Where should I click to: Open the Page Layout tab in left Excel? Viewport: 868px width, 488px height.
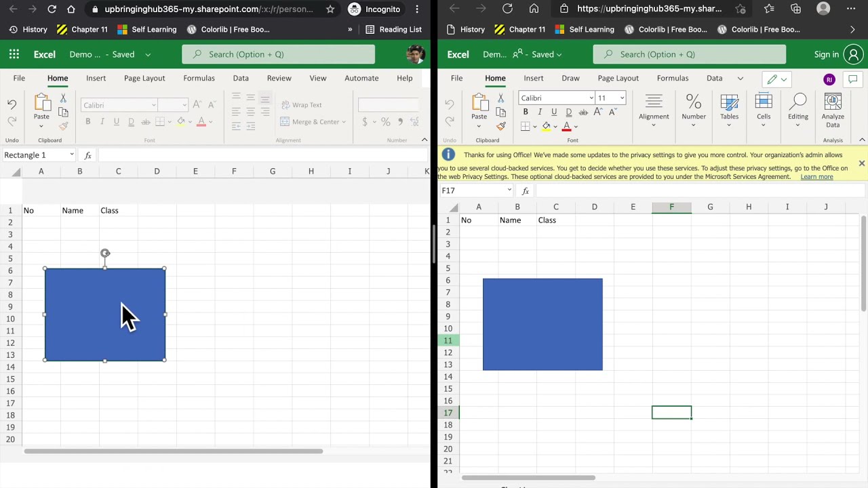pos(144,78)
